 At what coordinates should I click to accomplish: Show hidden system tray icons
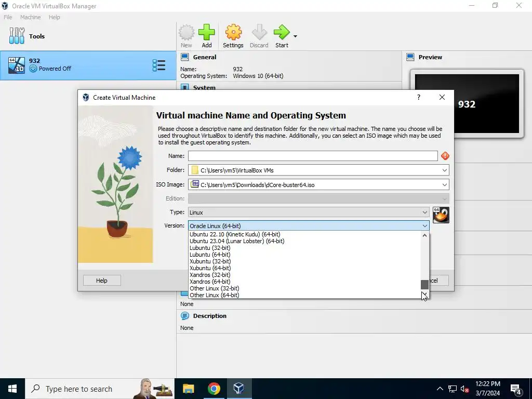(x=440, y=389)
